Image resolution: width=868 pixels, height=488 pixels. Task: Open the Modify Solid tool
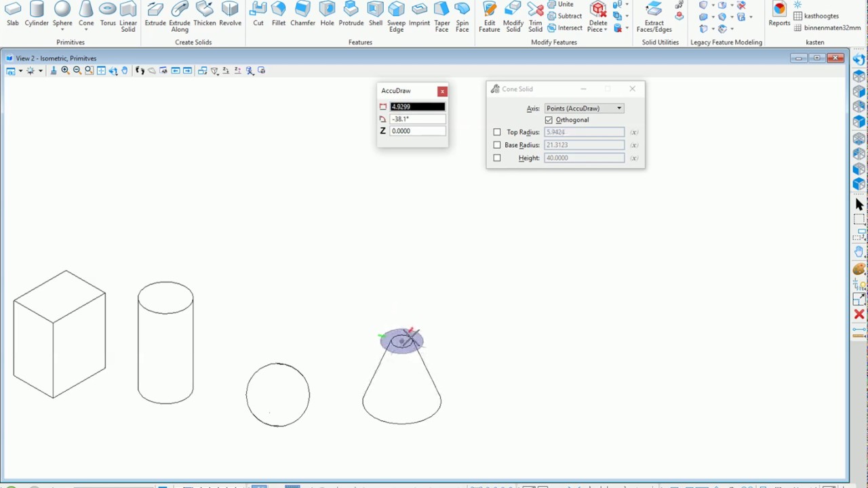pyautogui.click(x=513, y=16)
